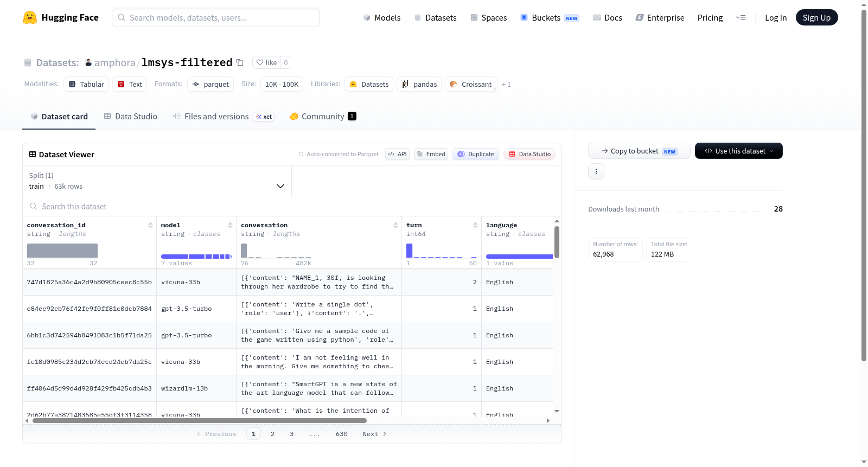
Task: Click the Hugging Face logo icon
Action: pos(30,17)
